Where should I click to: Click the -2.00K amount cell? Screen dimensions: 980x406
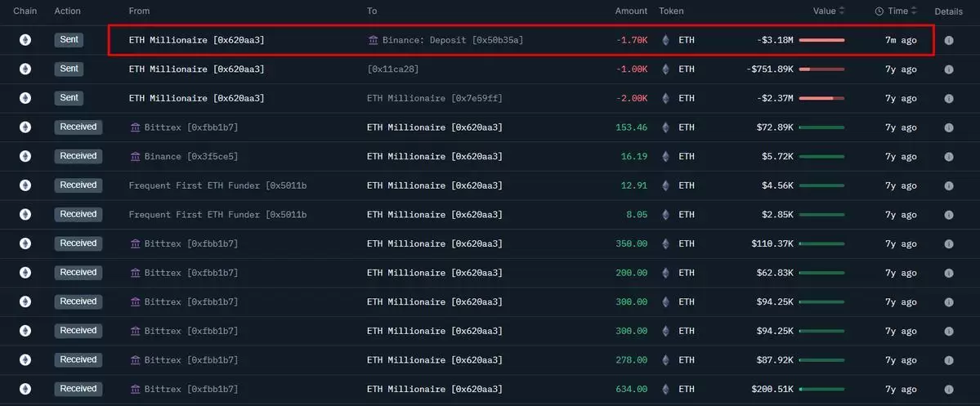pos(632,99)
